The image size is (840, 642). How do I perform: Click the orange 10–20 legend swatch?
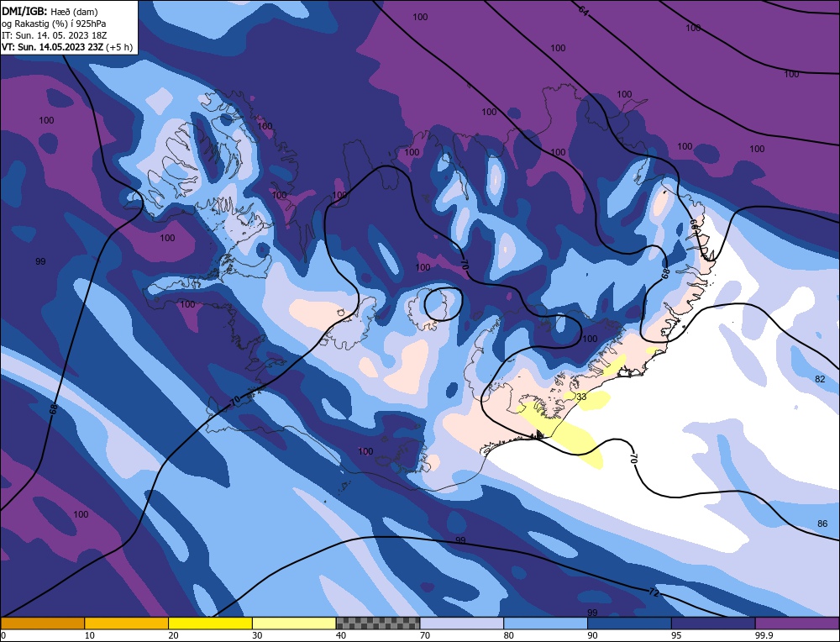click(127, 623)
